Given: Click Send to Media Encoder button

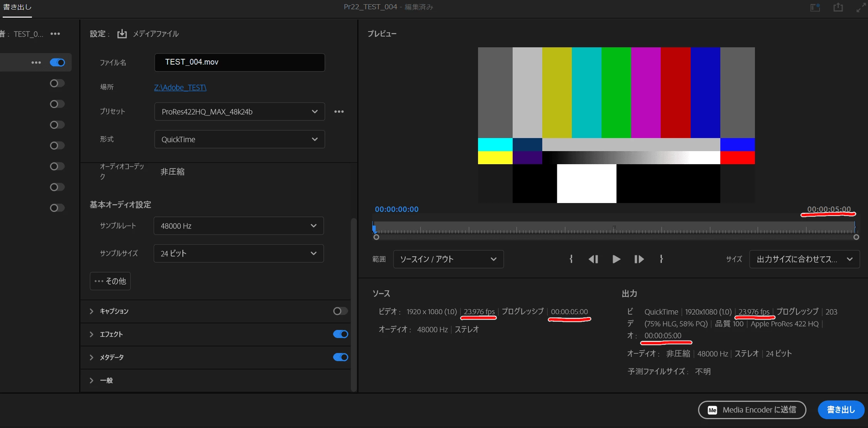Looking at the screenshot, I should (x=752, y=410).
